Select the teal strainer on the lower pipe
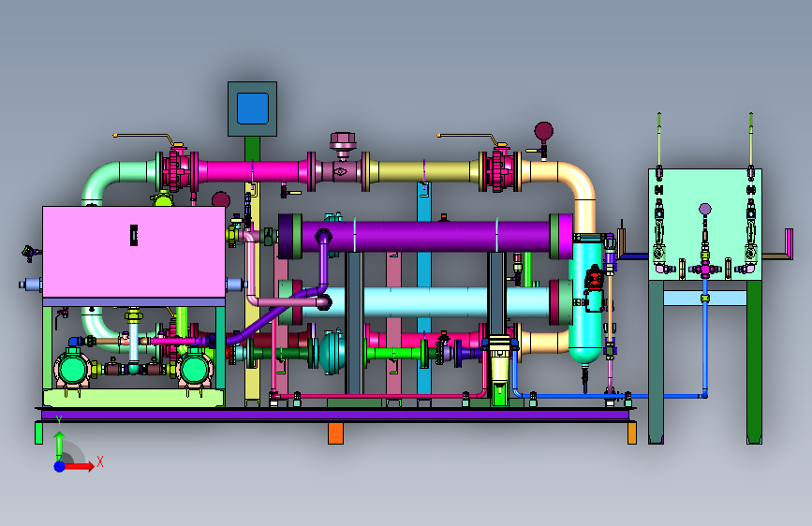Image resolution: width=812 pixels, height=526 pixels. pos(332,353)
